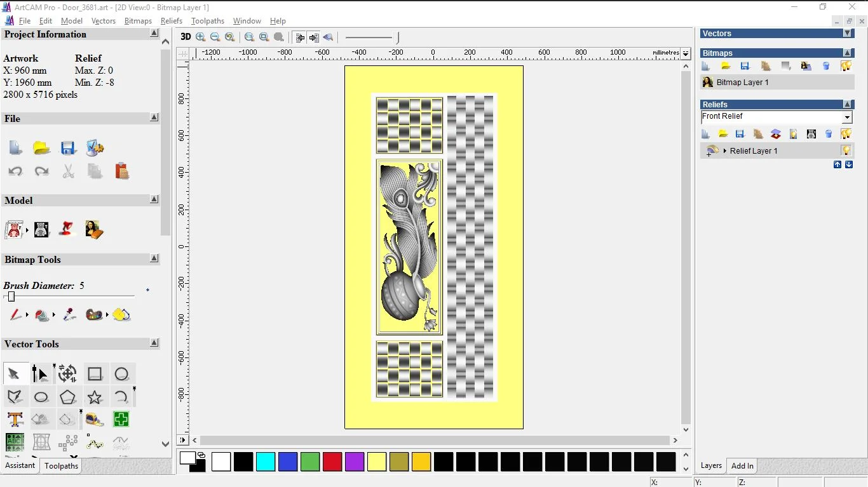Expand the Vectors panel section
The image size is (868, 487).
847,34
